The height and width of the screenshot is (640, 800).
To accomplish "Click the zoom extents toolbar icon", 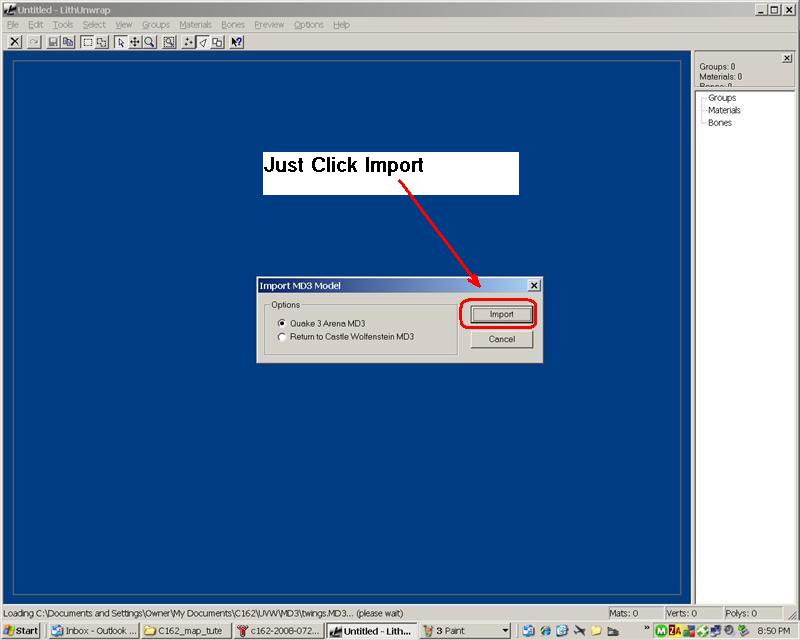I will (169, 42).
